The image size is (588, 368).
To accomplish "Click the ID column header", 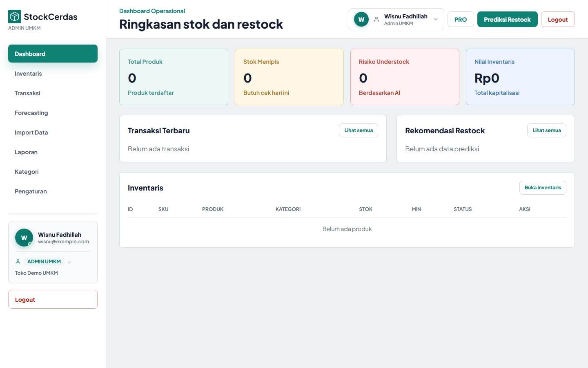I will (x=130, y=209).
